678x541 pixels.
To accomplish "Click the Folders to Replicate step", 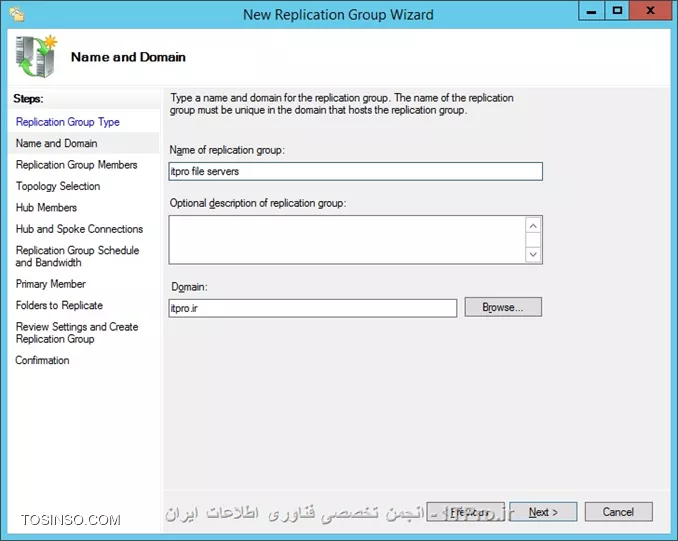I will [59, 305].
